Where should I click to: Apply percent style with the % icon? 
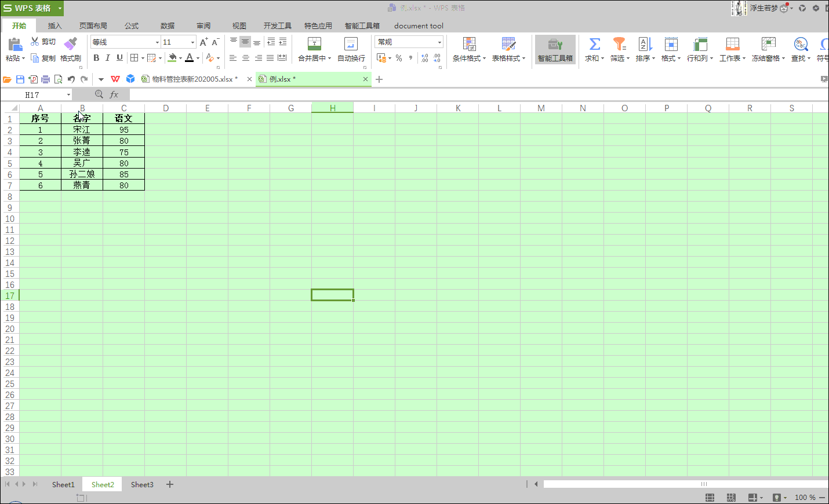[399, 58]
